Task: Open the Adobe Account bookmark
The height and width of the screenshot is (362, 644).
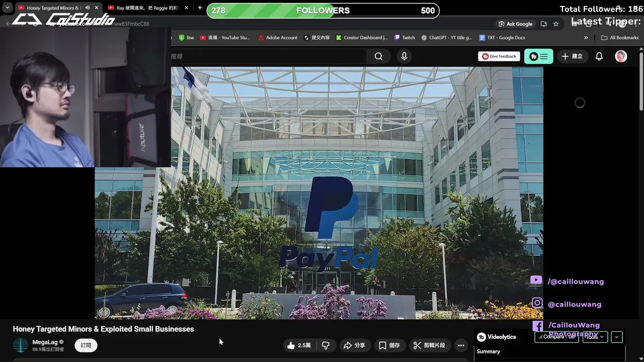Action: click(x=278, y=38)
